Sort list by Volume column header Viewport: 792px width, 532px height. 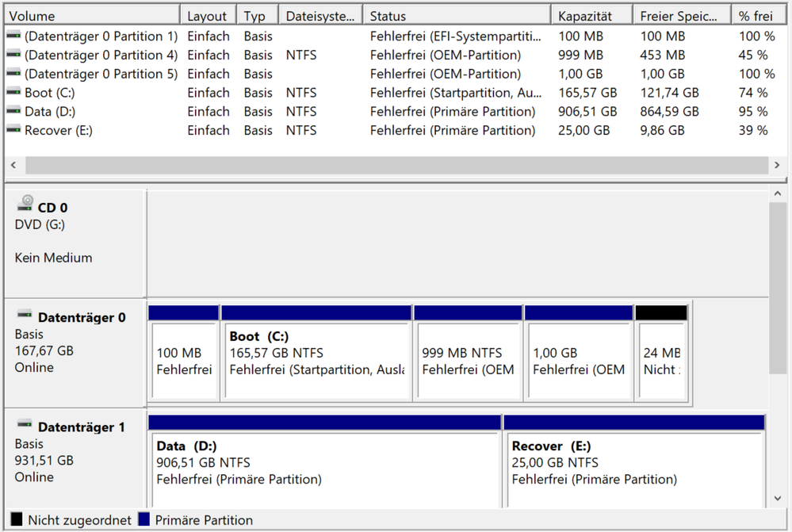[x=91, y=16]
